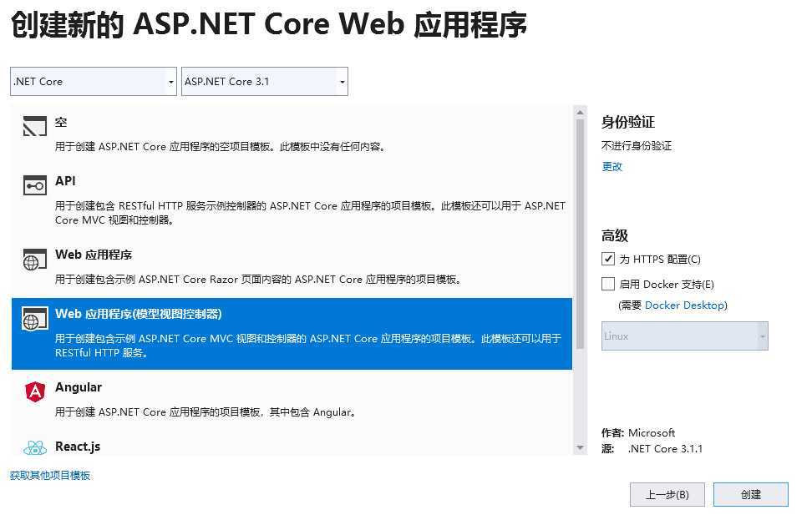Select the API template icon
Viewport: 812px width, 520px height.
35,185
